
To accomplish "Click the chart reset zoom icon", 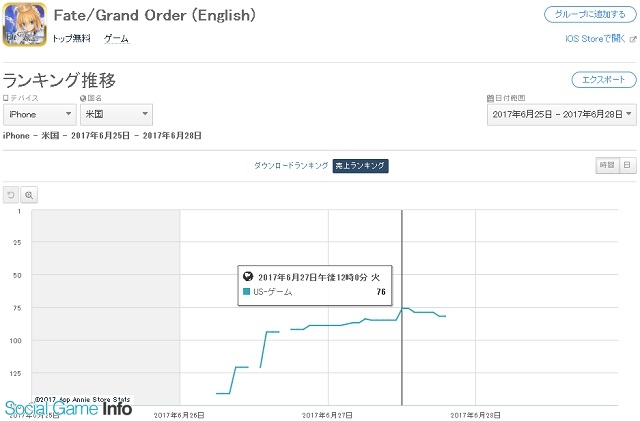I will [11, 195].
